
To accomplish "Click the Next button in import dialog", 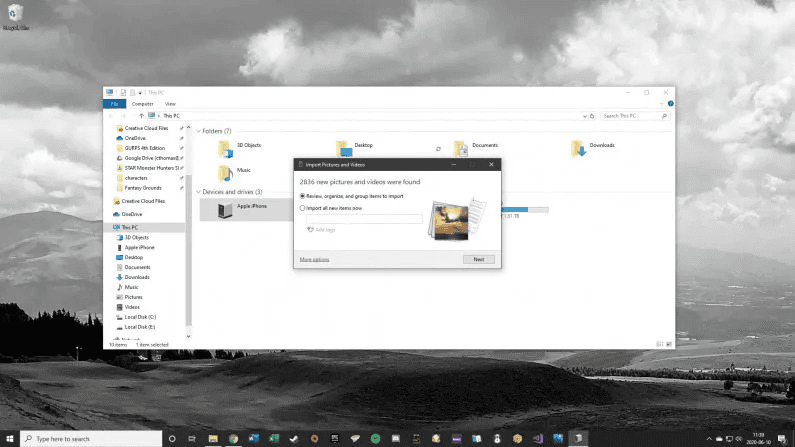I will pos(478,259).
